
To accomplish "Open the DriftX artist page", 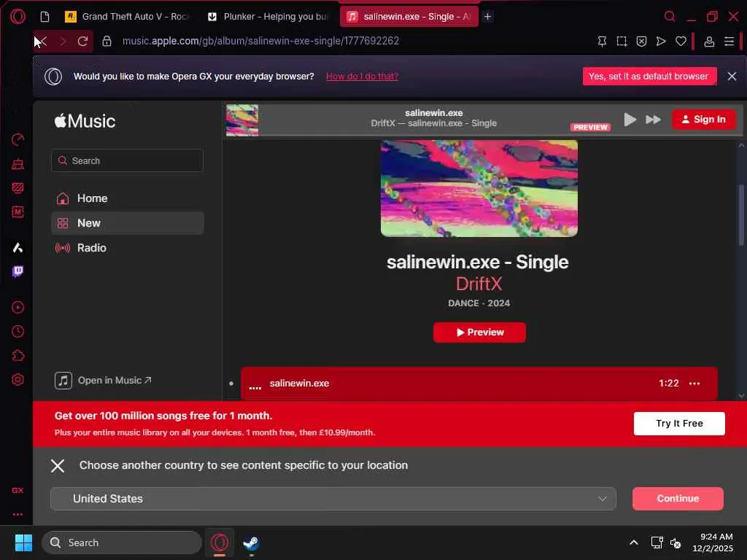I will [x=479, y=284].
